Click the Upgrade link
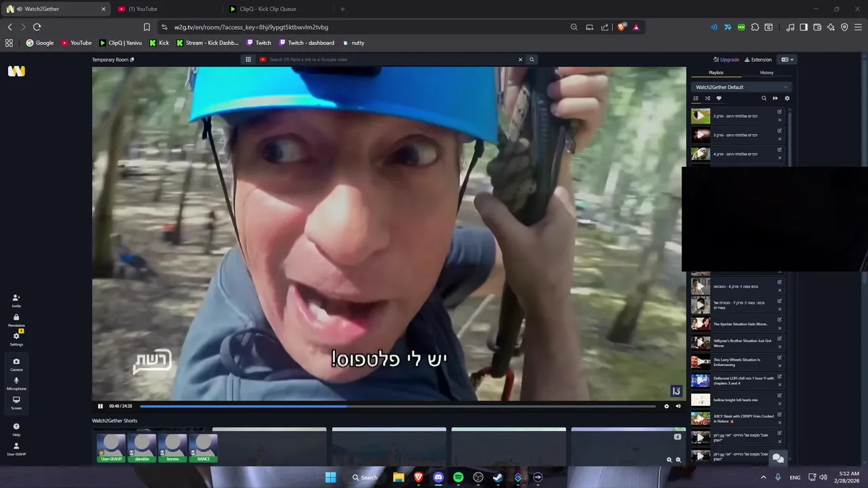Image resolution: width=868 pixels, height=488 pixels. pyautogui.click(x=726, y=60)
